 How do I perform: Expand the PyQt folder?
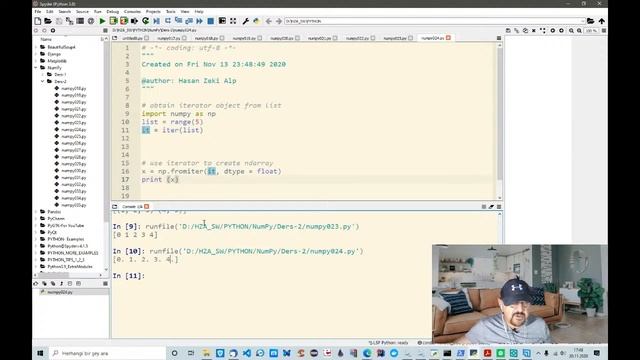(36, 232)
